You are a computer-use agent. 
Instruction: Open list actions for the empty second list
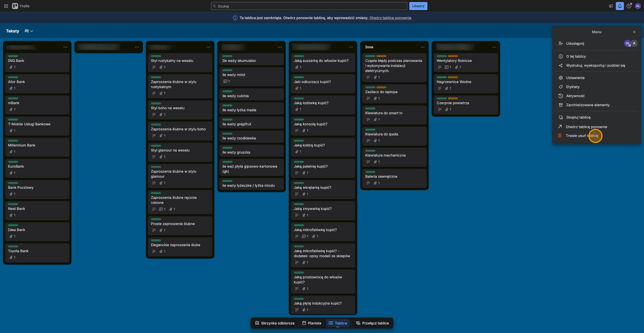click(x=137, y=47)
